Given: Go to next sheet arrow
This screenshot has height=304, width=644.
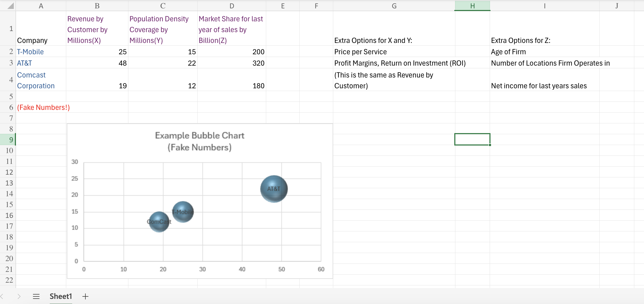Looking at the screenshot, I should pyautogui.click(x=19, y=296).
